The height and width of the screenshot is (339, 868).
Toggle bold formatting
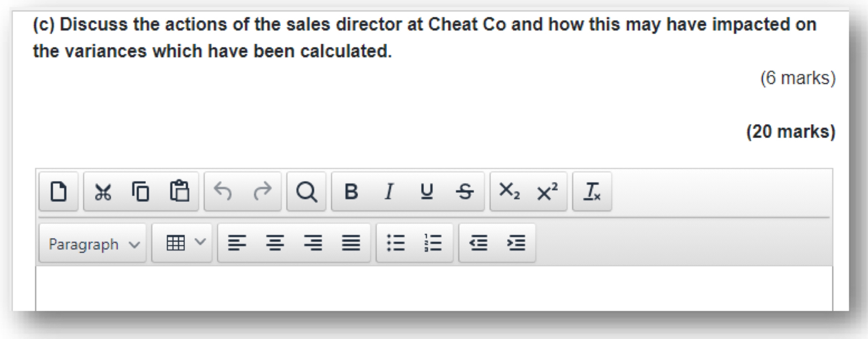tap(351, 191)
